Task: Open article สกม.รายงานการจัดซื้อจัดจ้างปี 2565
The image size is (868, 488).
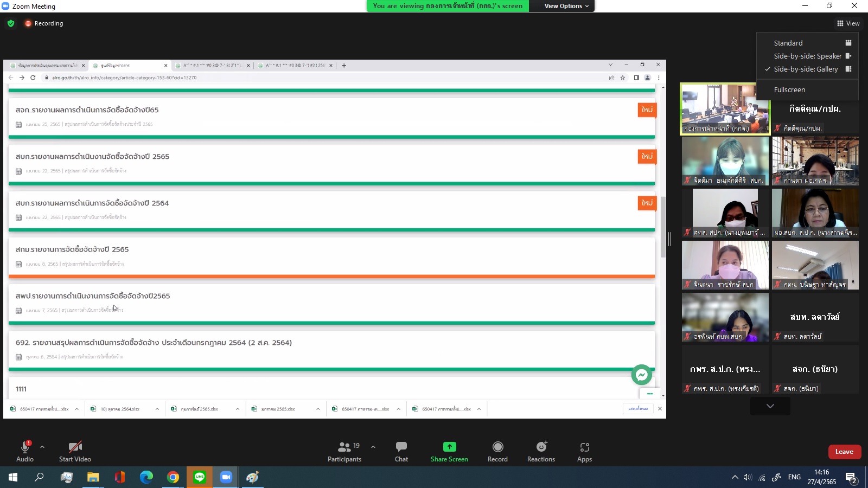Action: pos(72,249)
